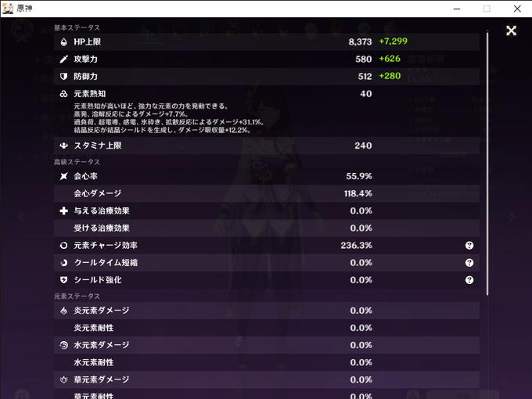This screenshot has height=399, width=532.
Task: Click the 基本ステータス section header
Action: point(77,28)
